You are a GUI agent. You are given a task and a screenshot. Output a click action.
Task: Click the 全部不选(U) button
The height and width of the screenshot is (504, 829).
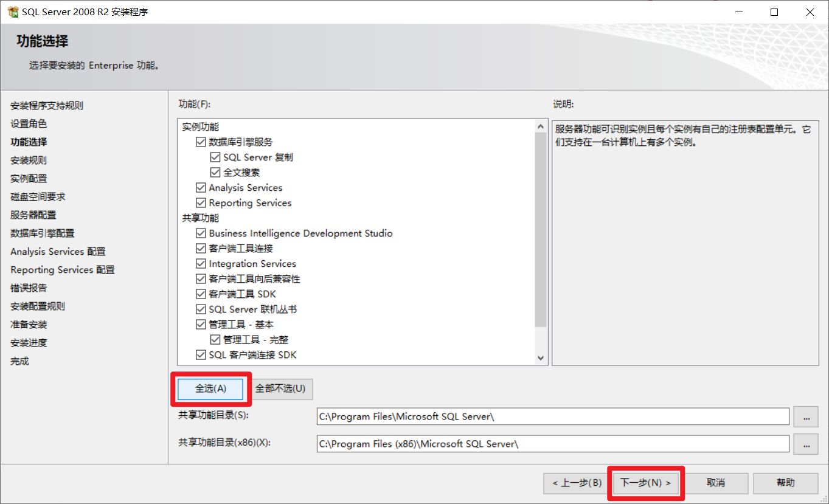[x=280, y=388]
